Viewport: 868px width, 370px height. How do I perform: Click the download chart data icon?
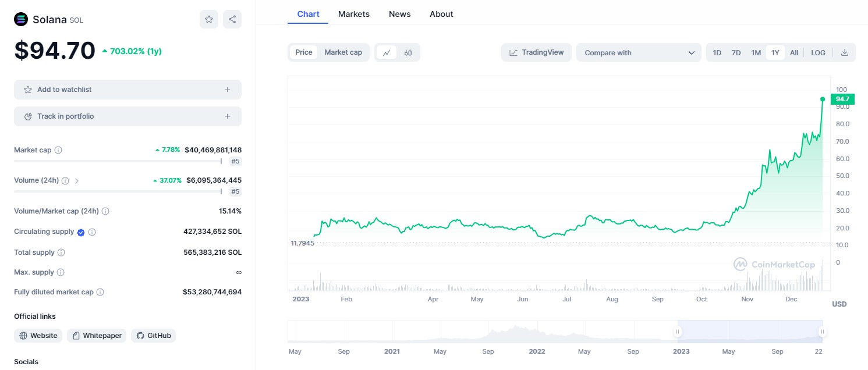click(x=845, y=52)
